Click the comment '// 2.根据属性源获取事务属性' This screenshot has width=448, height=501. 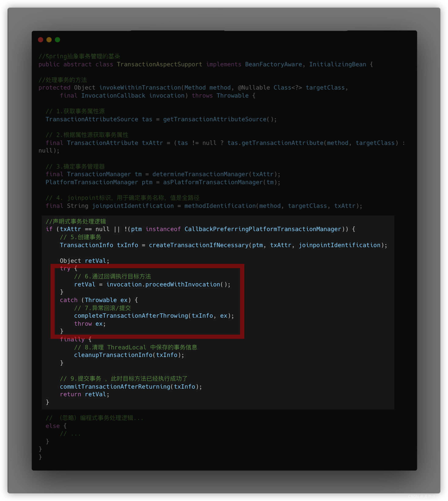87,135
